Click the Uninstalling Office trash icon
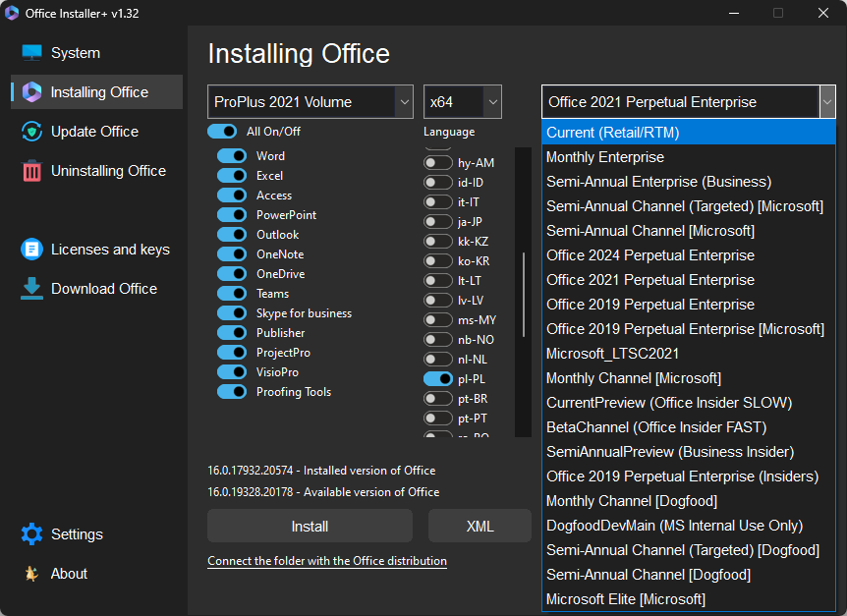The image size is (847, 616). [31, 171]
